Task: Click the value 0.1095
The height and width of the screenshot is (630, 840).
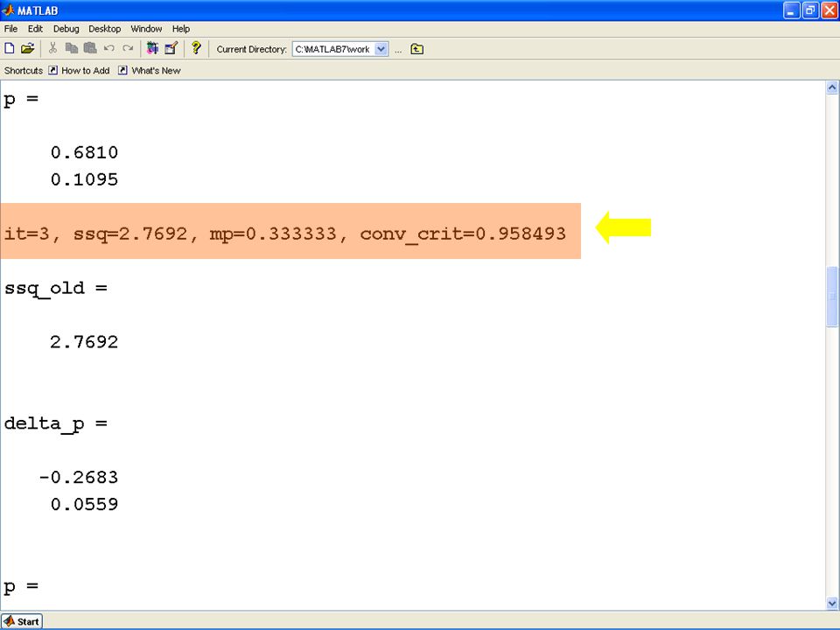Action: [84, 179]
